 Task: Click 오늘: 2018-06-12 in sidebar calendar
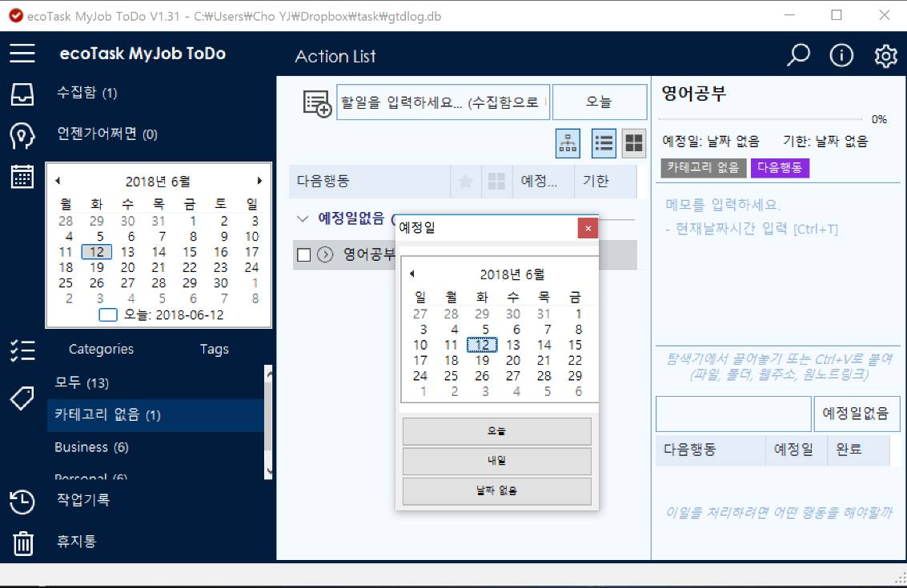[x=162, y=315]
